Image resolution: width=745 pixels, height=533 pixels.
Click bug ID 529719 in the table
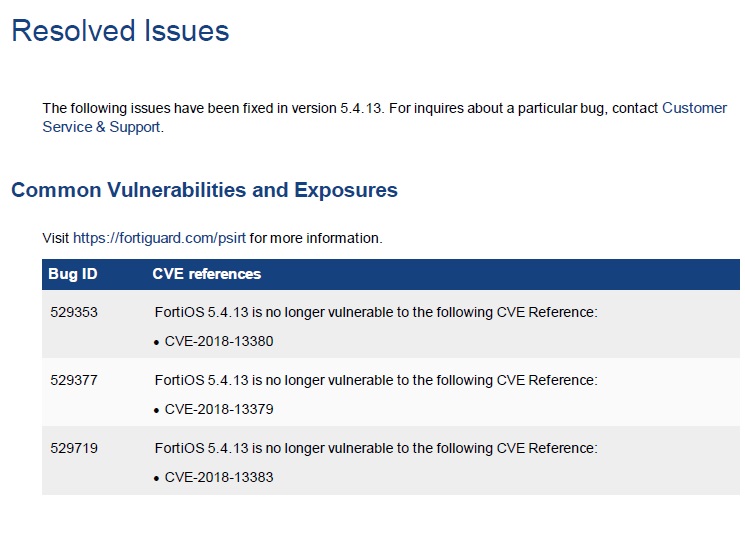74,448
